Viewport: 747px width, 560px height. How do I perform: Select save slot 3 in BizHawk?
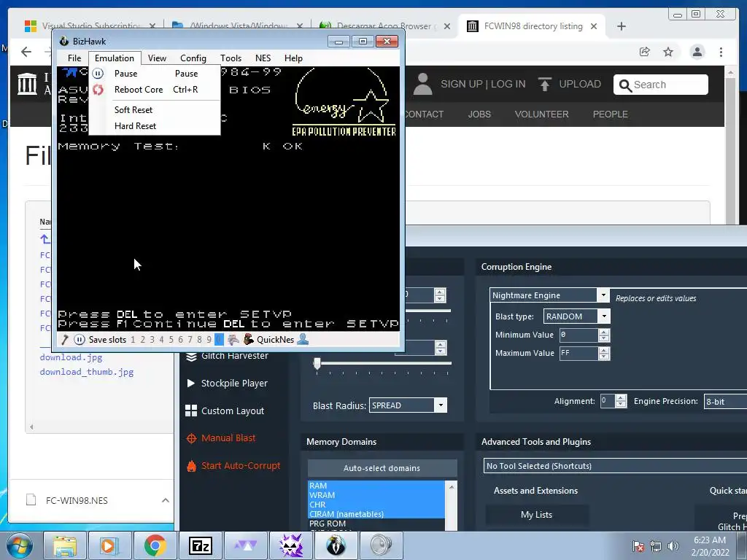point(152,340)
